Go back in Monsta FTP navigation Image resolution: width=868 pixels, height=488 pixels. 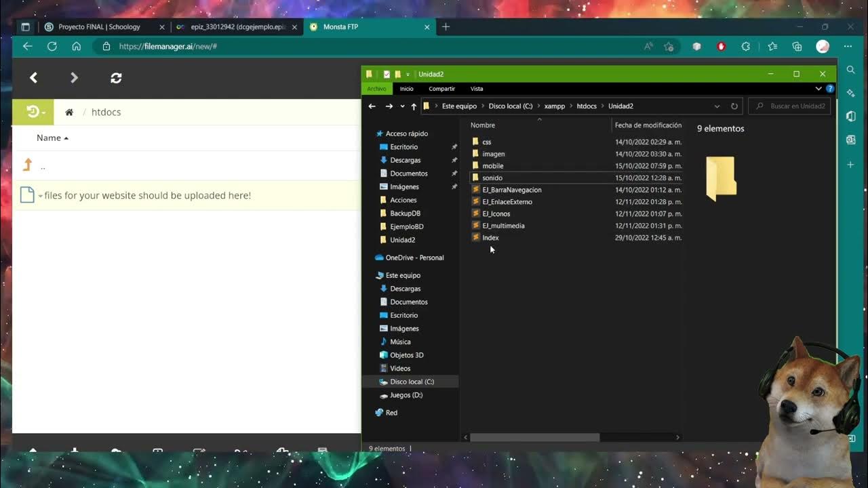[33, 78]
